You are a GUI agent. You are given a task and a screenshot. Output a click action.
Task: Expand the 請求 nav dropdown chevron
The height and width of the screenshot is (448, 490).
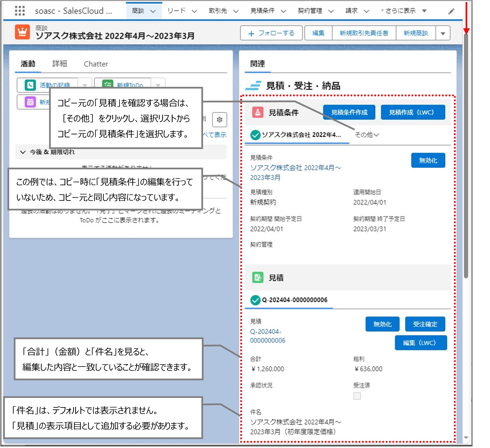(x=366, y=11)
